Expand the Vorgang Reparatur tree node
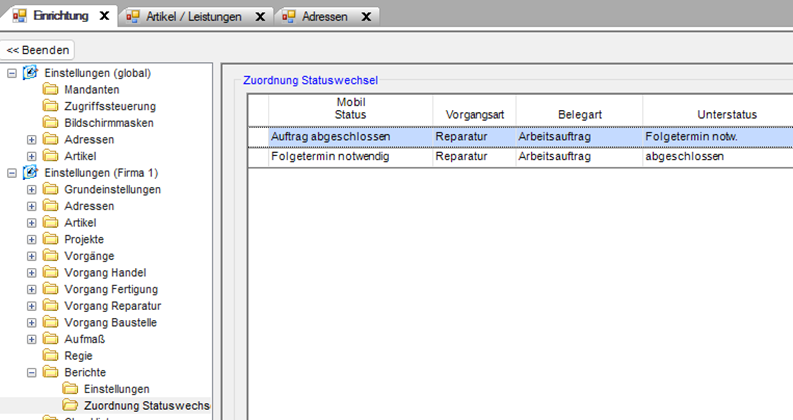This screenshot has width=793, height=420. tap(31, 306)
